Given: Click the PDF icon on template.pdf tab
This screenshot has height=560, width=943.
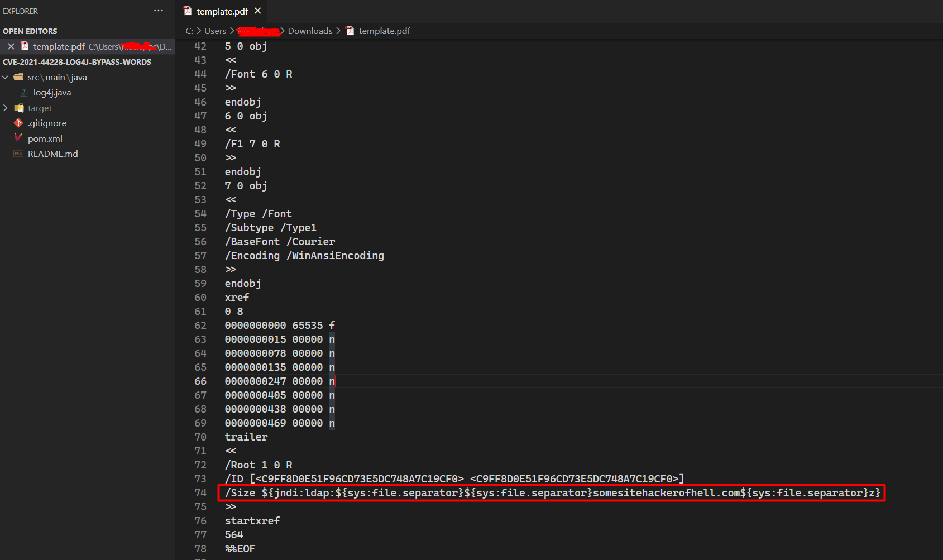Looking at the screenshot, I should coord(188,11).
